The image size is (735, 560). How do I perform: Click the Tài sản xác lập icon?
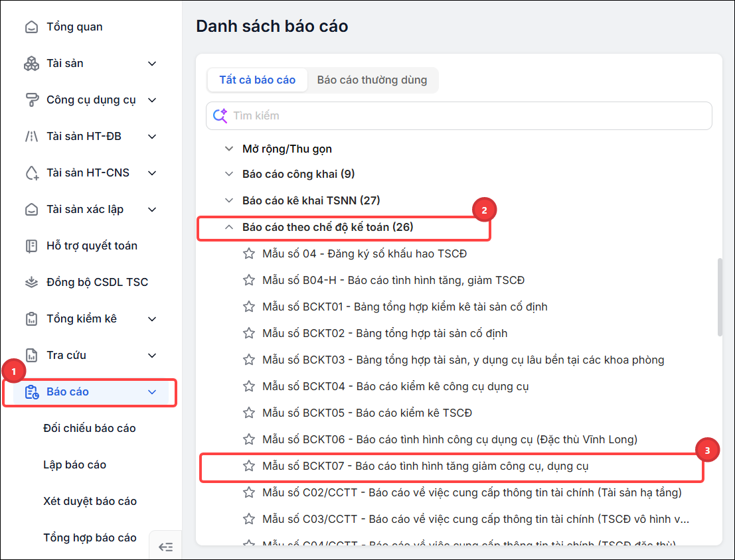click(x=31, y=210)
